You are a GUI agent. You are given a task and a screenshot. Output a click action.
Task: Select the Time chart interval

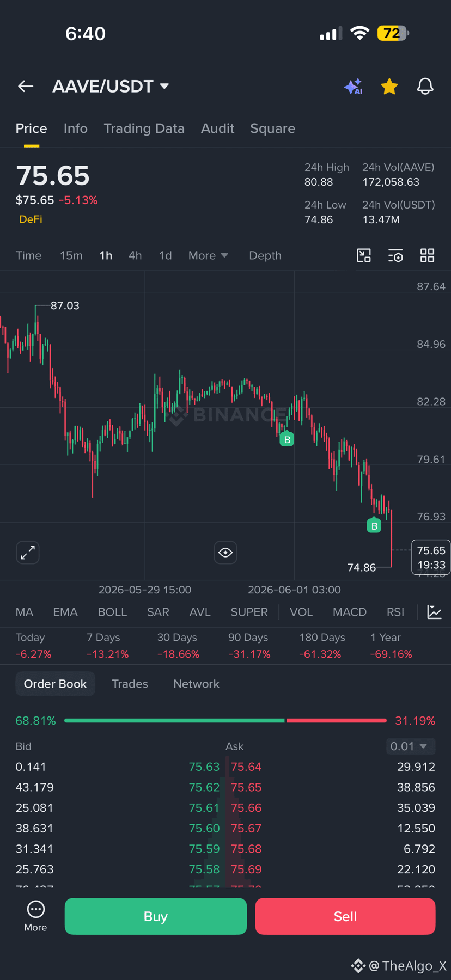[28, 255]
